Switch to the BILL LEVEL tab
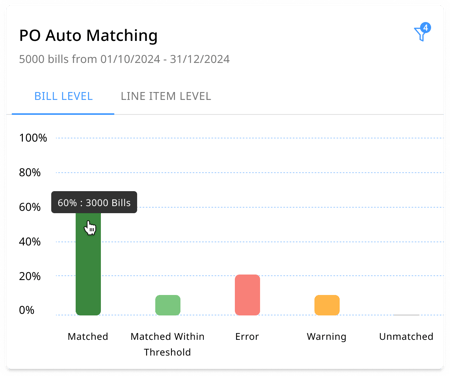Screen dimensions: 450x376 (63, 96)
